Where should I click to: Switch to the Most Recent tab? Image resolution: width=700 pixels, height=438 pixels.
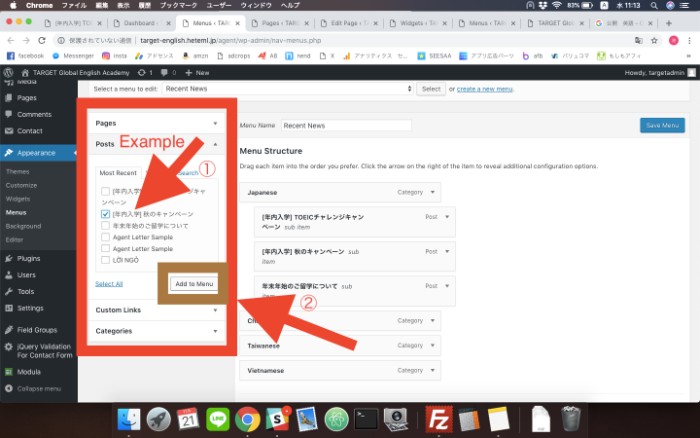click(x=119, y=173)
